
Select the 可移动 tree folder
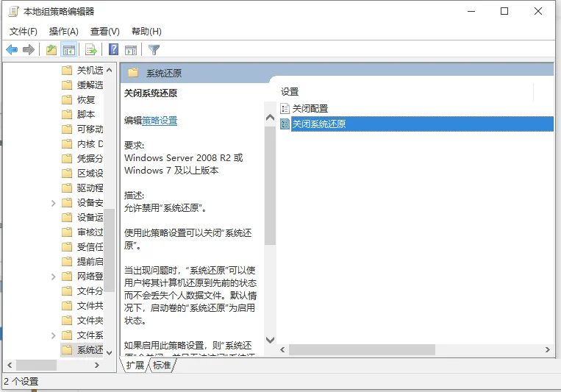pos(82,129)
